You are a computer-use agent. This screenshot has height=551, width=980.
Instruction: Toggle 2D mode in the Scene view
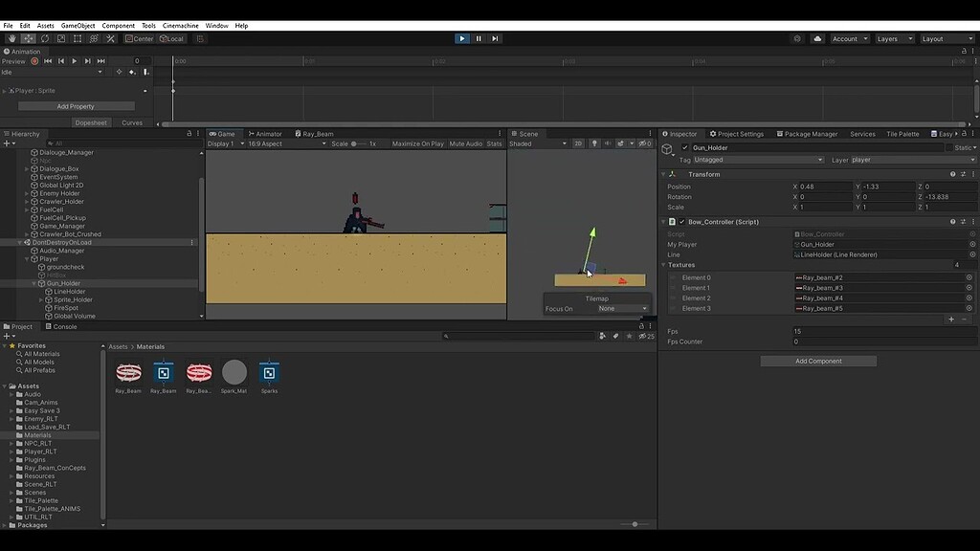click(579, 143)
